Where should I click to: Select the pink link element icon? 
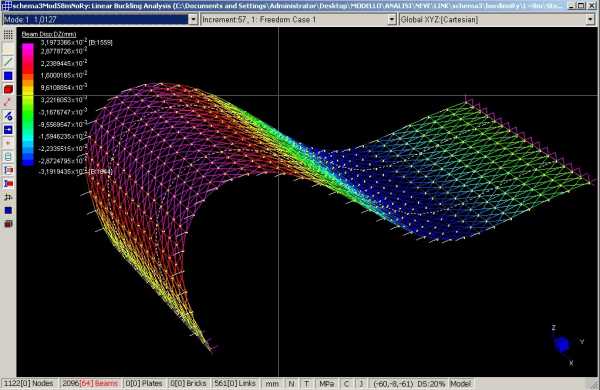coord(8,102)
